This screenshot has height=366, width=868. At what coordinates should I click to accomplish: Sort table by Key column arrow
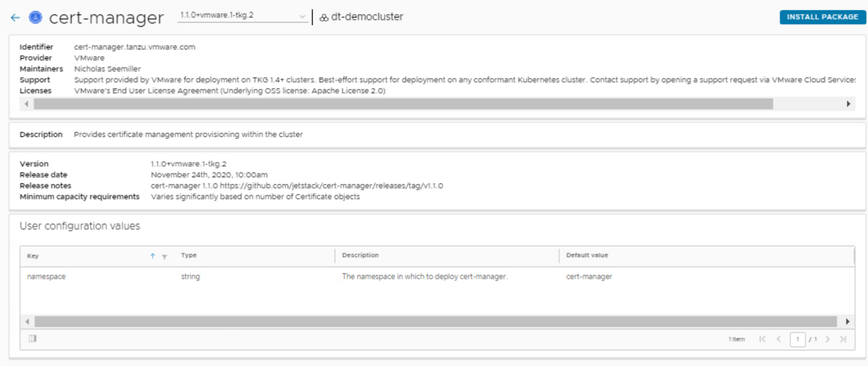tap(153, 256)
